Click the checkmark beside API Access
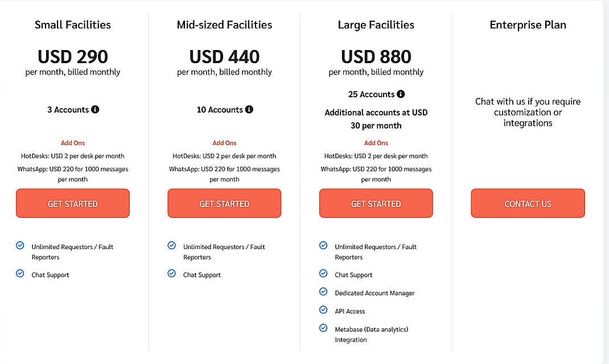 coord(323,311)
